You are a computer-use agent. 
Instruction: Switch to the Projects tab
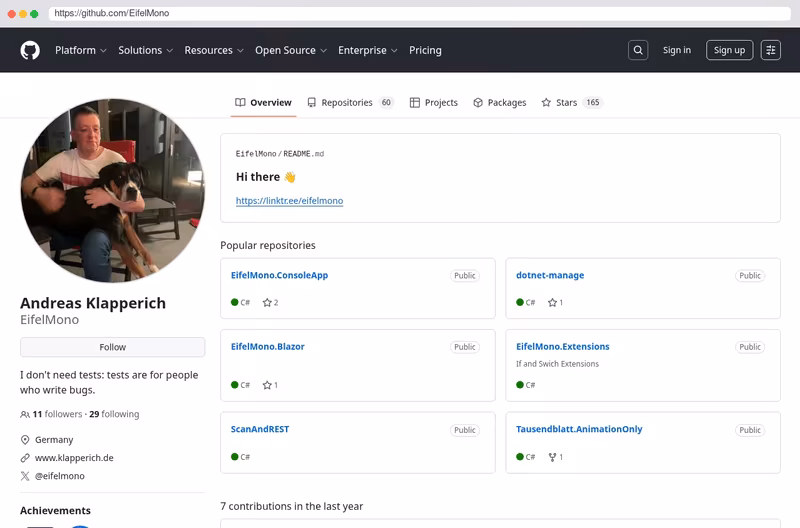(x=434, y=103)
